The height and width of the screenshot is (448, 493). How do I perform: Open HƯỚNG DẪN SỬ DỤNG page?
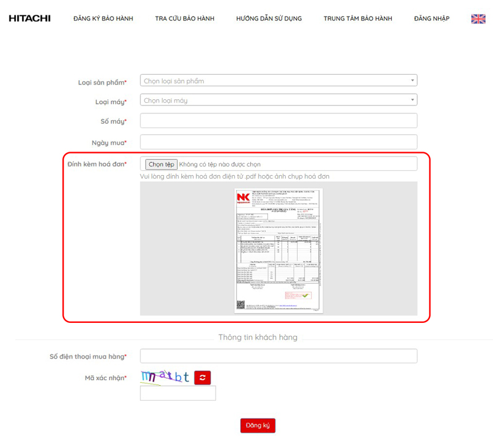point(269,18)
